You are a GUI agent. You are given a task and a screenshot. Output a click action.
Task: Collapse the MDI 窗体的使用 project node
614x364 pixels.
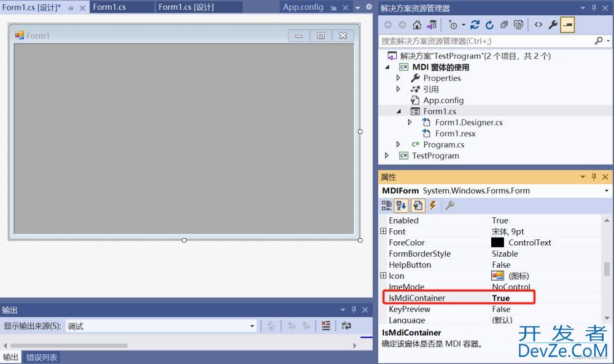(x=387, y=68)
